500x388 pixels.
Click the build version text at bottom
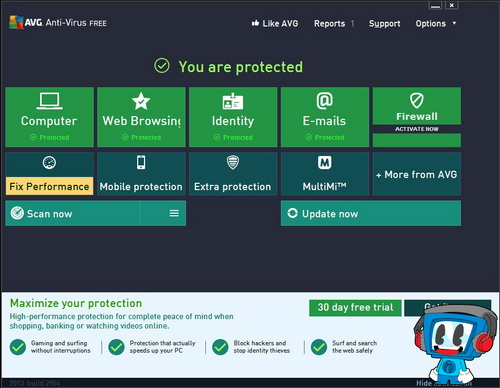click(35, 383)
